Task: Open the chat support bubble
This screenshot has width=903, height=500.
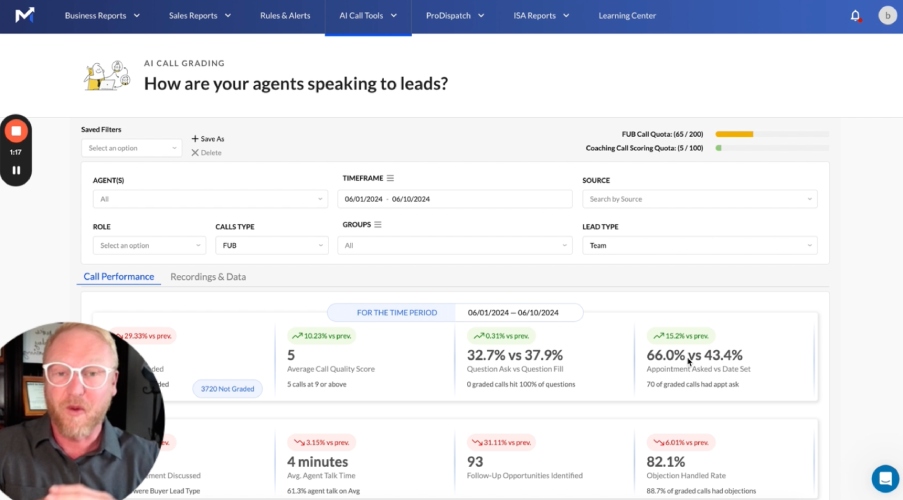Action: click(884, 478)
